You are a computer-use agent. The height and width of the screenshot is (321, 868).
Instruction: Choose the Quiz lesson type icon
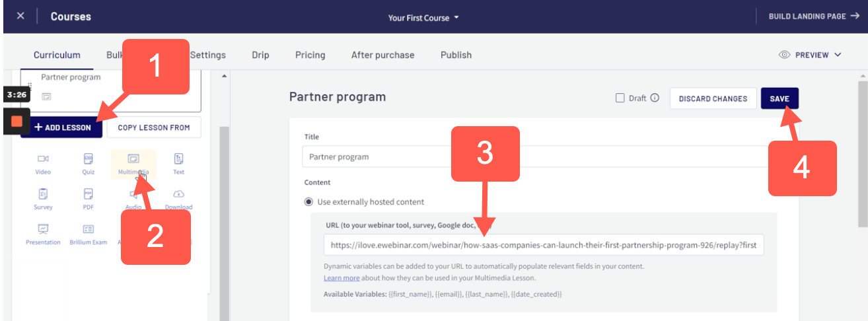[88, 159]
